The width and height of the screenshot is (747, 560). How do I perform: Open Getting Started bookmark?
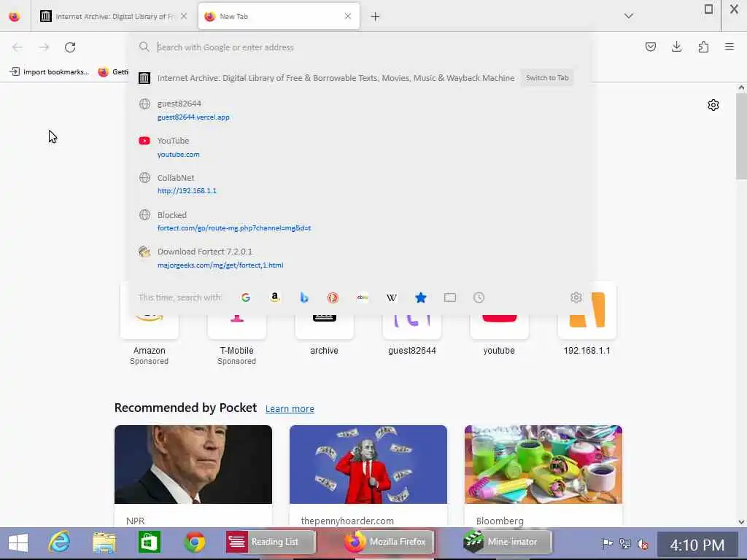click(x=113, y=72)
